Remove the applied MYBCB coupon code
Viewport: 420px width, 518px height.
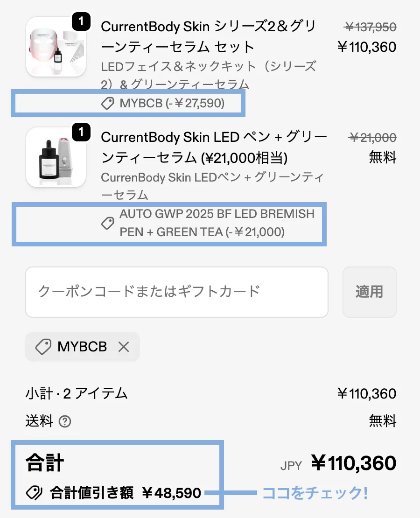(123, 347)
